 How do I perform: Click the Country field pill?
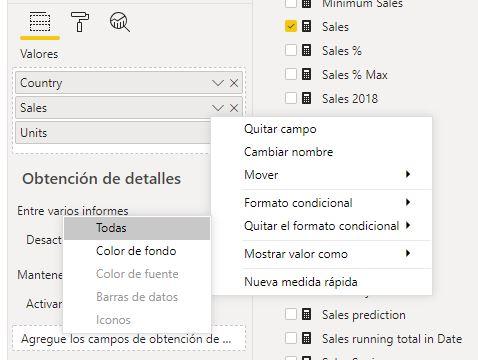[129, 83]
